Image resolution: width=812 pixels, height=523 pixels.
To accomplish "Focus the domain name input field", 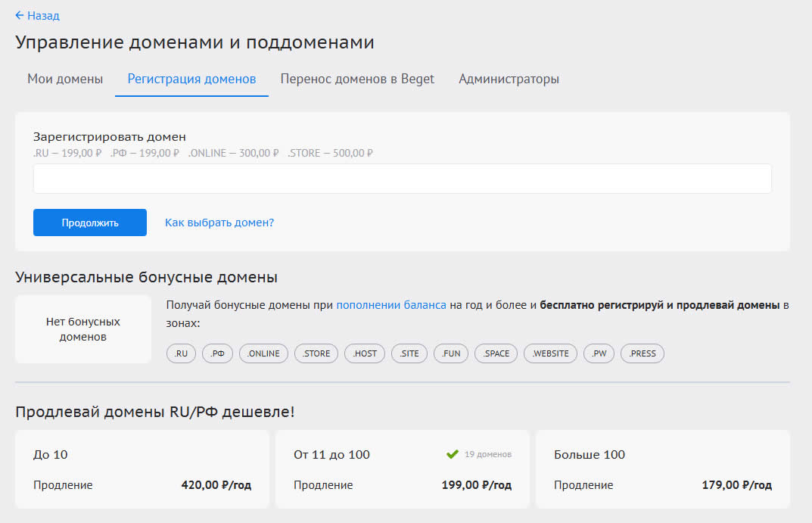I will (403, 179).
